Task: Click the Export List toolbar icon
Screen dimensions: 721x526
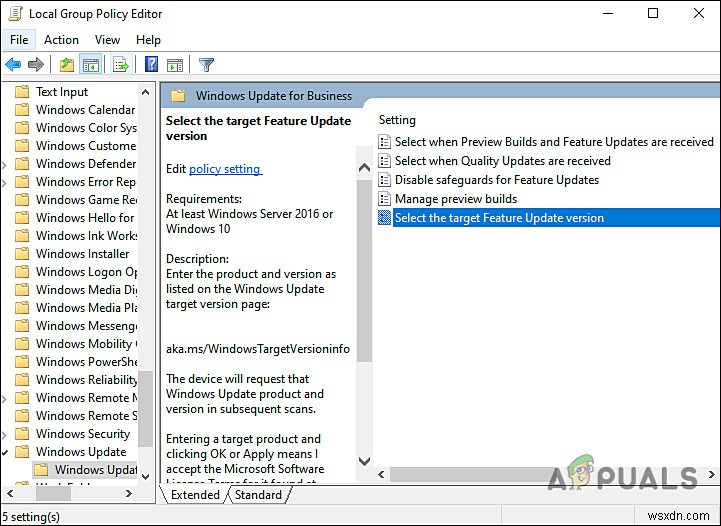Action: [x=121, y=65]
